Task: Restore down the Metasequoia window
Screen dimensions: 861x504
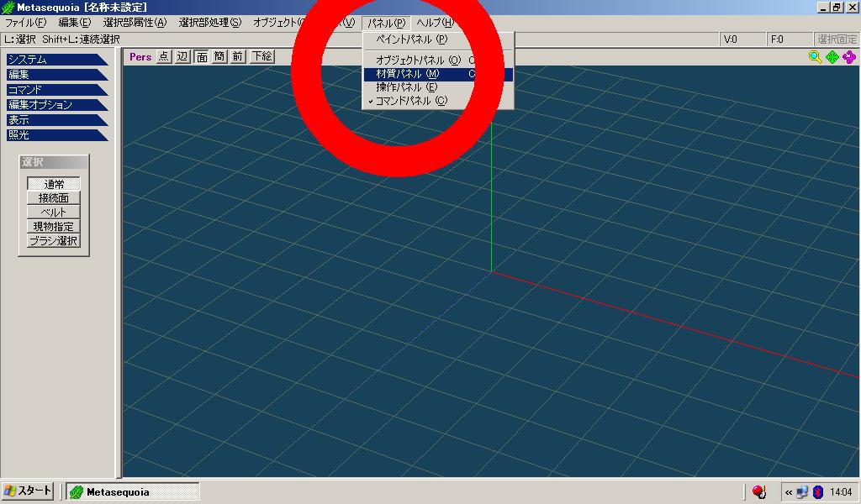Action: (x=837, y=7)
